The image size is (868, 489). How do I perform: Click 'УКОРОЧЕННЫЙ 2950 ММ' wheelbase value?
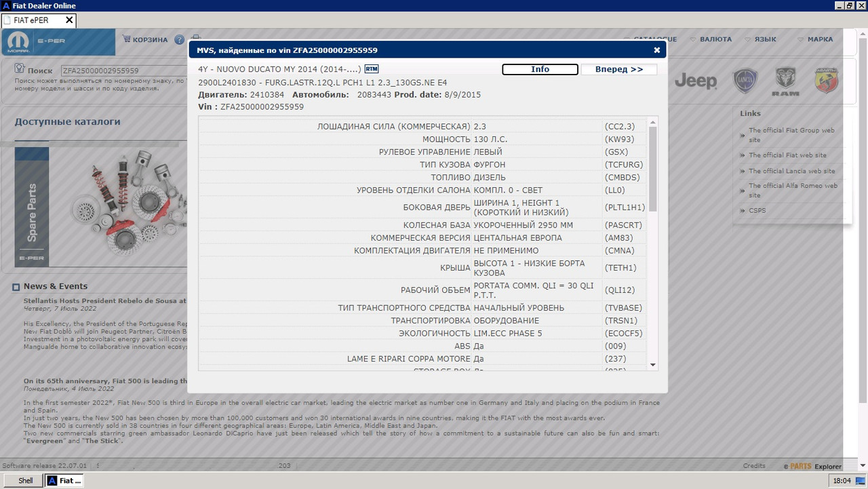click(524, 225)
